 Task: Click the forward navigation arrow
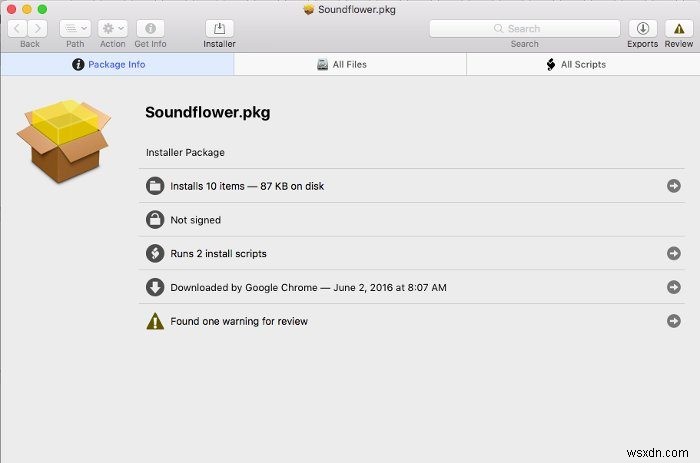point(38,29)
